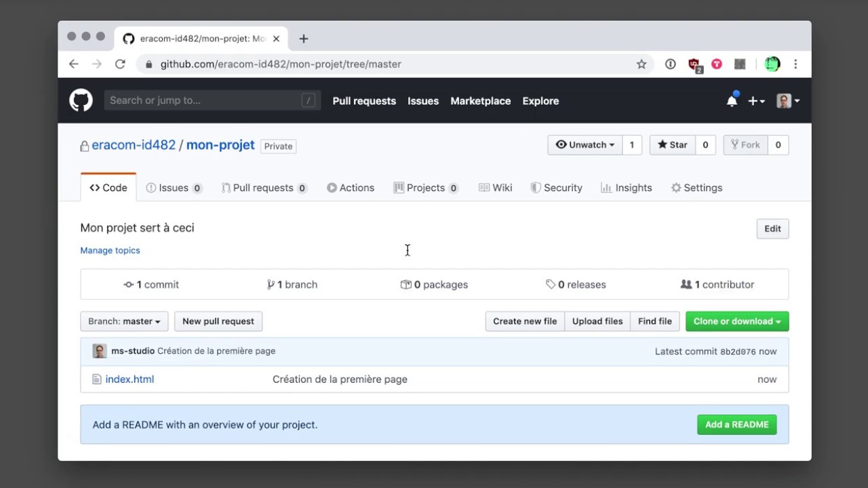Image resolution: width=868 pixels, height=488 pixels.
Task: Click the red shield extension icon
Action: coord(694,64)
